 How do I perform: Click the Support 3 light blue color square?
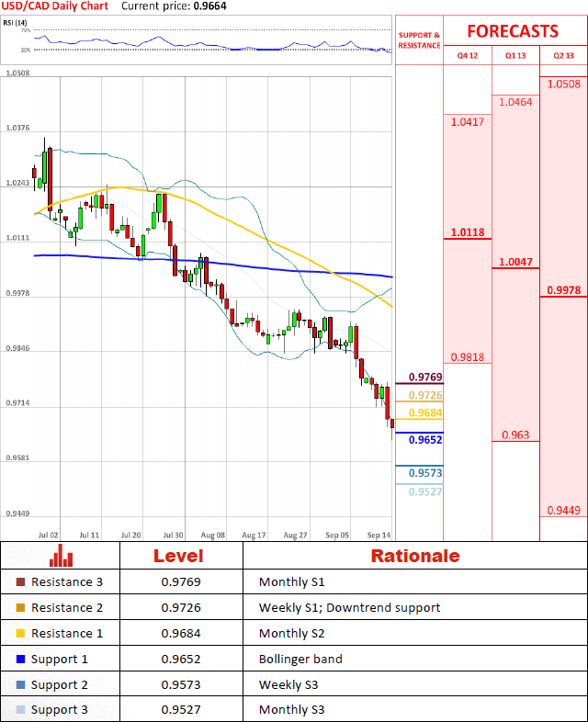click(x=20, y=710)
